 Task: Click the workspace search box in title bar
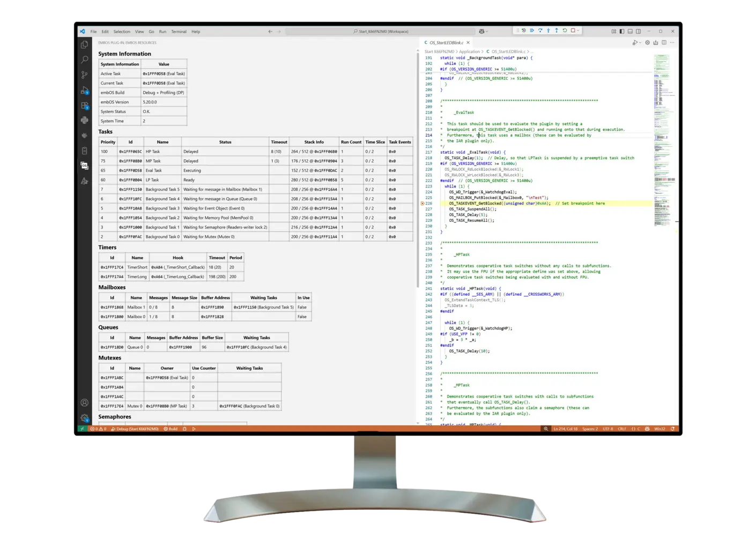click(380, 32)
